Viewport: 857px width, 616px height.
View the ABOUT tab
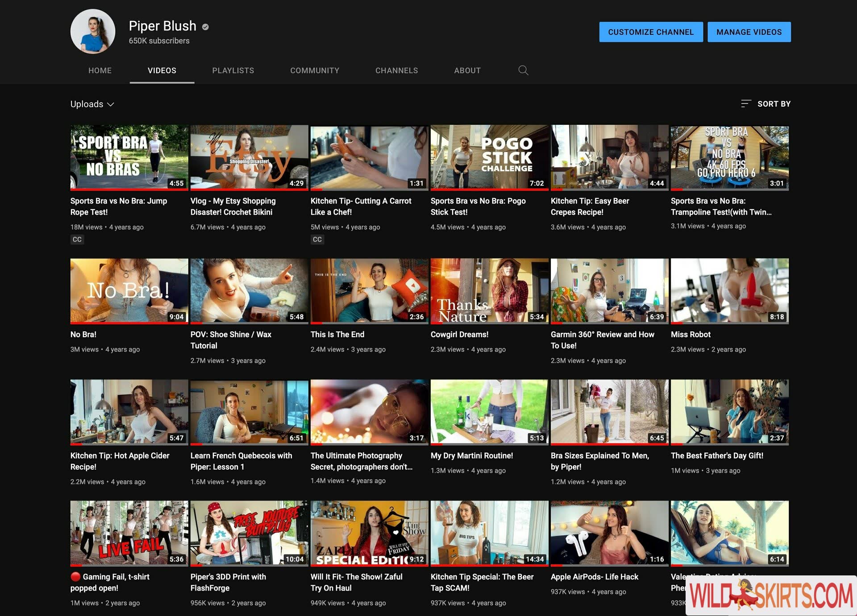click(x=467, y=70)
